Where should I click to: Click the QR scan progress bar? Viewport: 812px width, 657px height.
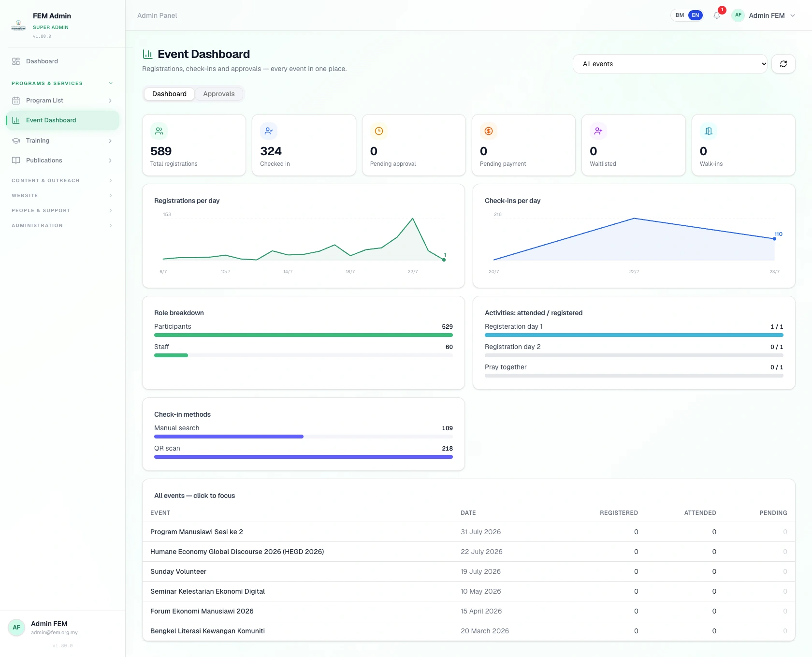[304, 457]
